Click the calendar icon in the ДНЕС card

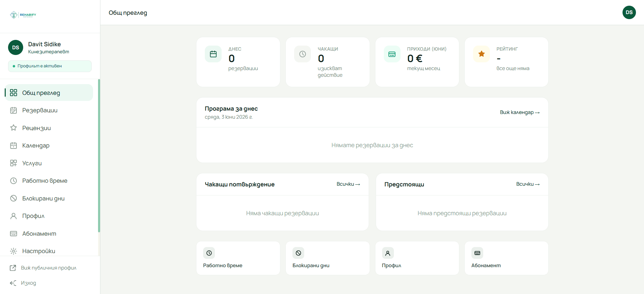click(x=213, y=54)
